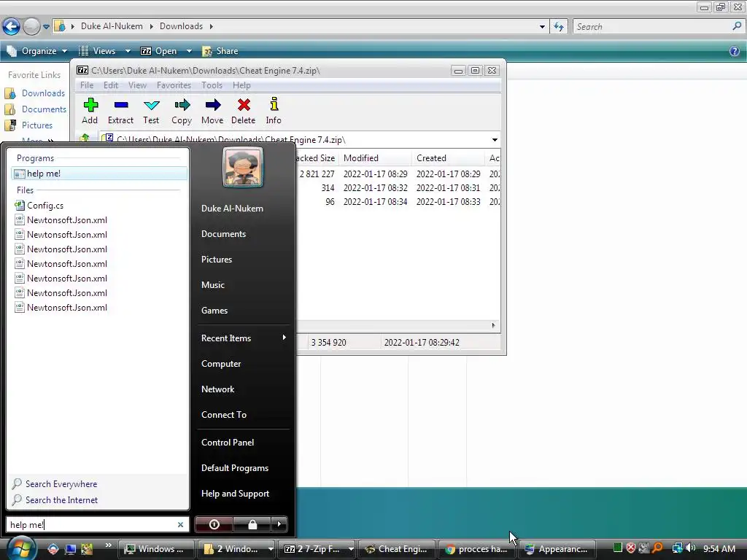Open the 7-Zip View menu
Screen dimensions: 747x560
[137, 85]
